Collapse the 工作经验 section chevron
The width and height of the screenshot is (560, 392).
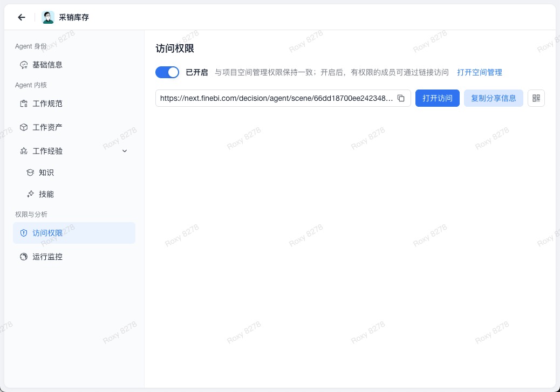(125, 151)
